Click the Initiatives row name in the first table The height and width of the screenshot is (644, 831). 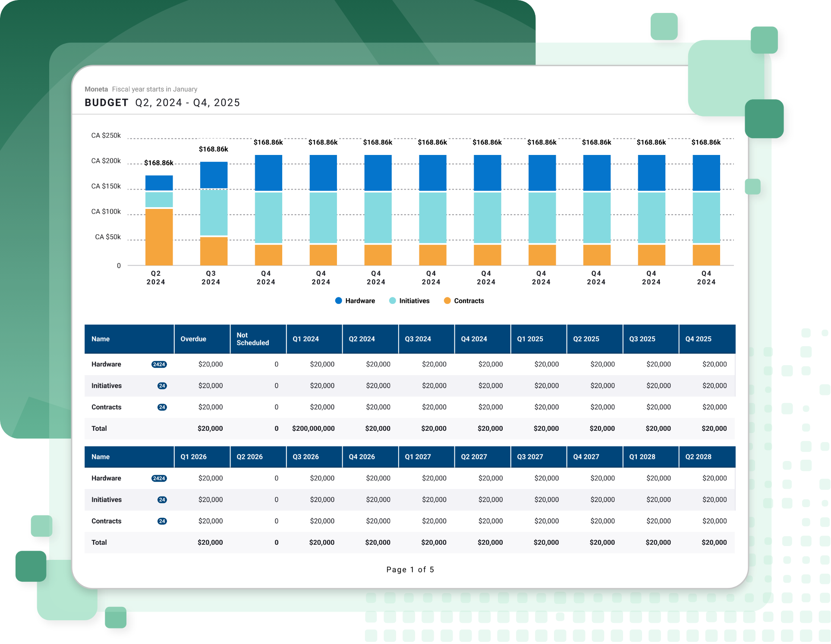(107, 386)
